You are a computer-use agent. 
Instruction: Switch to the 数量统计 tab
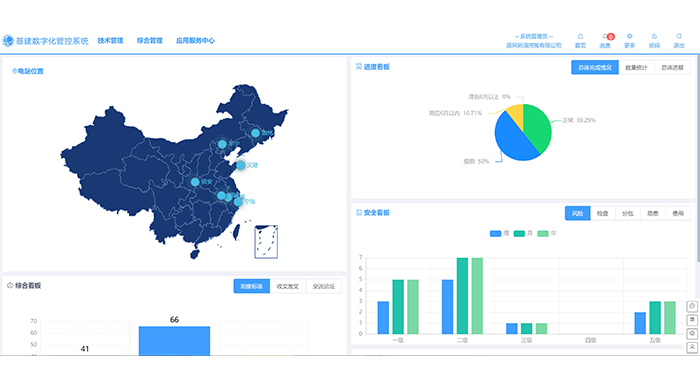point(636,67)
